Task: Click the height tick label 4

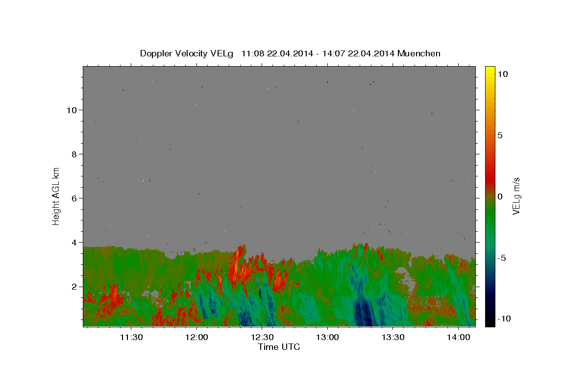Action: coord(75,243)
